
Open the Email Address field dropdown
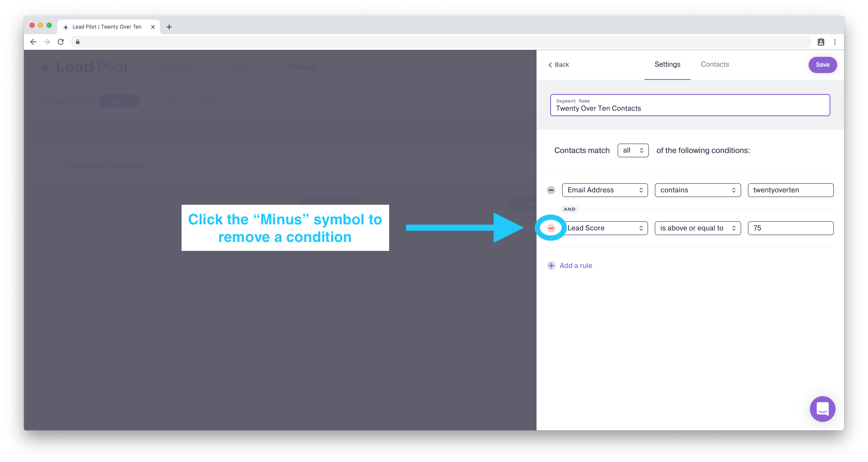pyautogui.click(x=605, y=190)
